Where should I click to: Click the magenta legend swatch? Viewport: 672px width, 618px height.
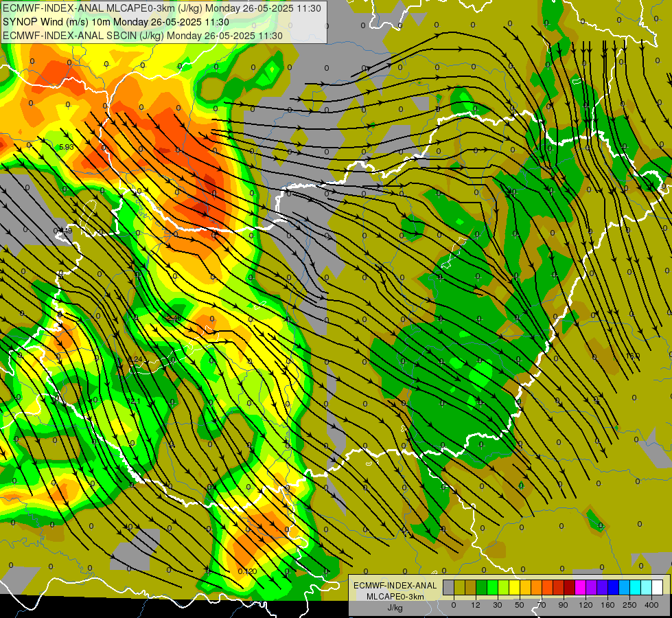[x=580, y=588]
